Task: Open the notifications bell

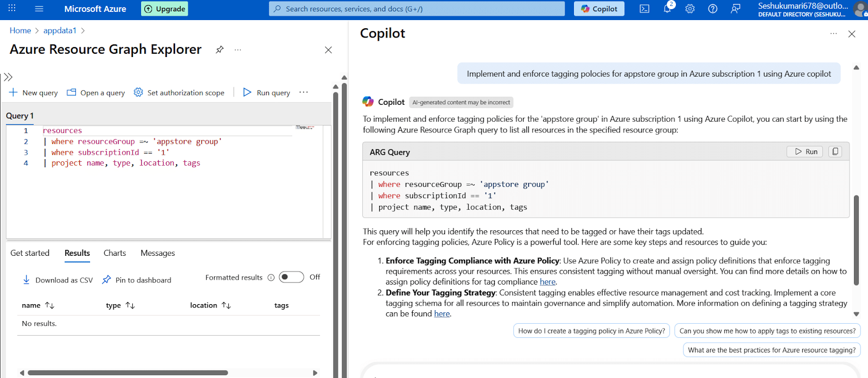Action: 667,9
